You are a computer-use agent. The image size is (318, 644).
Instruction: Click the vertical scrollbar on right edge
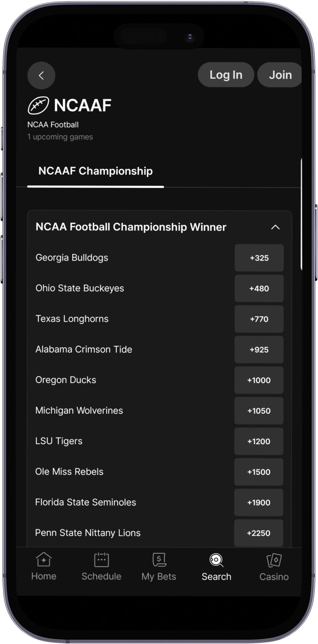[x=301, y=215]
